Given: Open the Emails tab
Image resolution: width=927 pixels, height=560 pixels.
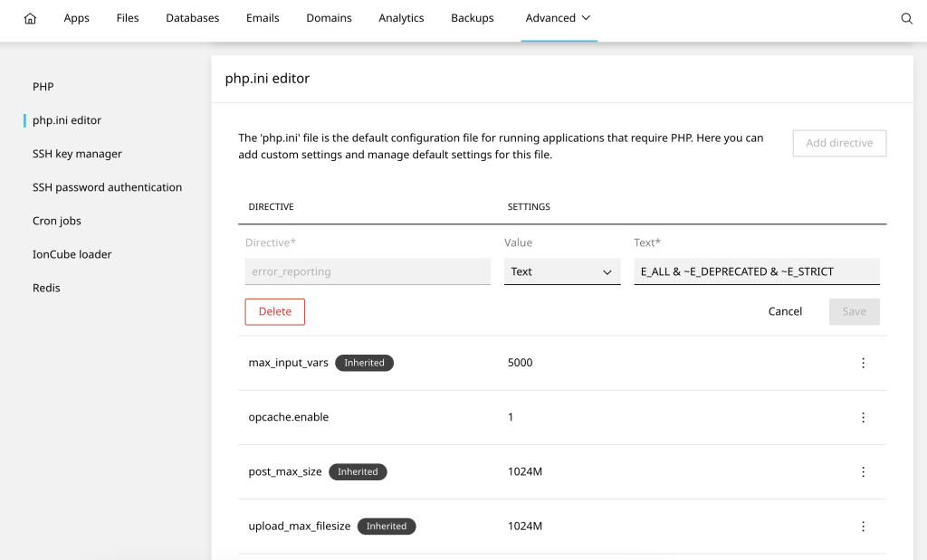Looking at the screenshot, I should click(x=263, y=18).
